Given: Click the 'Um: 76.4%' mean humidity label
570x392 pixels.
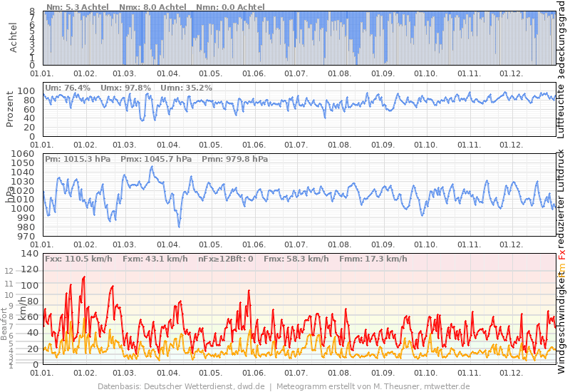Looking at the screenshot, I should 68,88.
